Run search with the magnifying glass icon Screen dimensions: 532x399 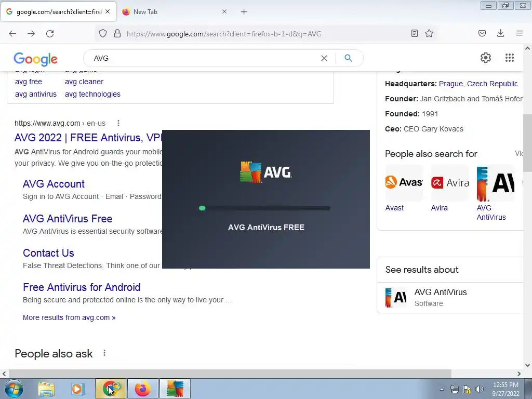(348, 58)
